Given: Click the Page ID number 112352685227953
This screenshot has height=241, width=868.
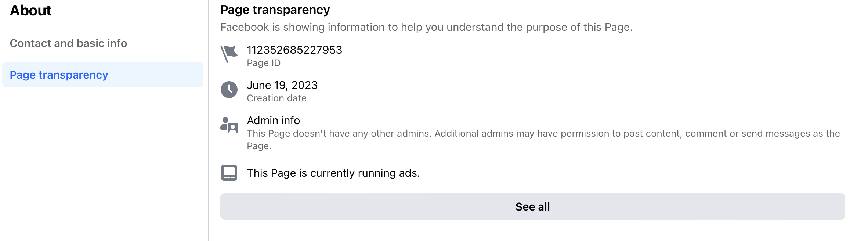Looking at the screenshot, I should (x=294, y=50).
